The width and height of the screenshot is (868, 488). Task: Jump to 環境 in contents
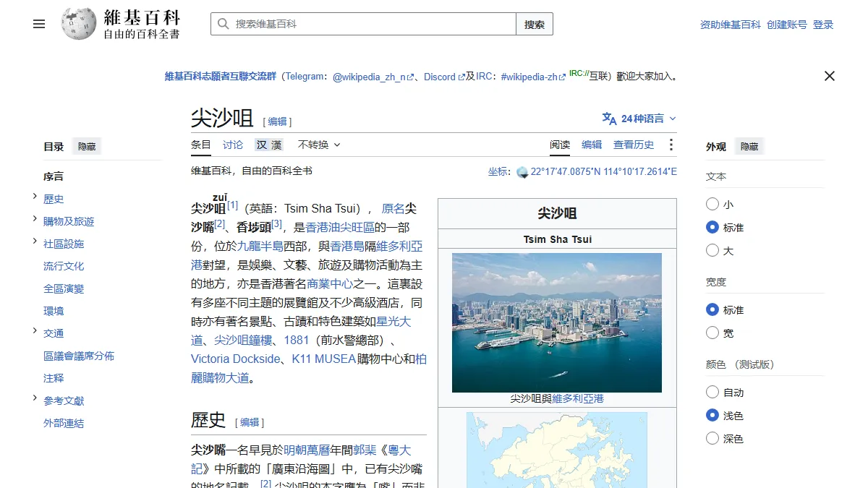(x=54, y=311)
